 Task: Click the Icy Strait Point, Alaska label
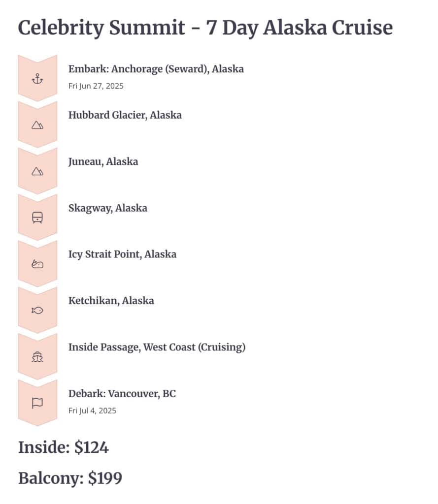(122, 254)
